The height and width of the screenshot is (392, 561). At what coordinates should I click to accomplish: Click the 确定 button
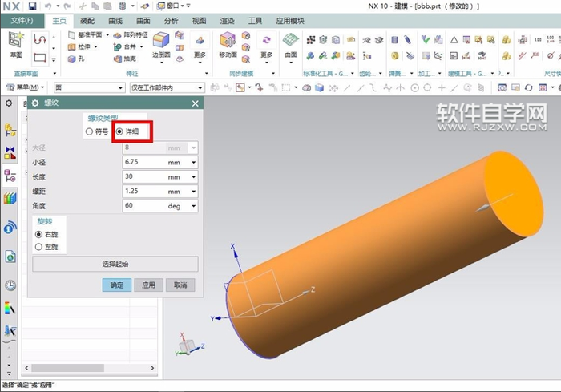117,285
